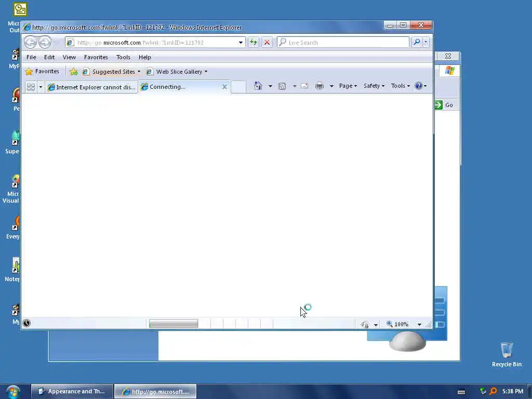
Task: Click the orange search icon in system tray
Action: click(x=494, y=391)
